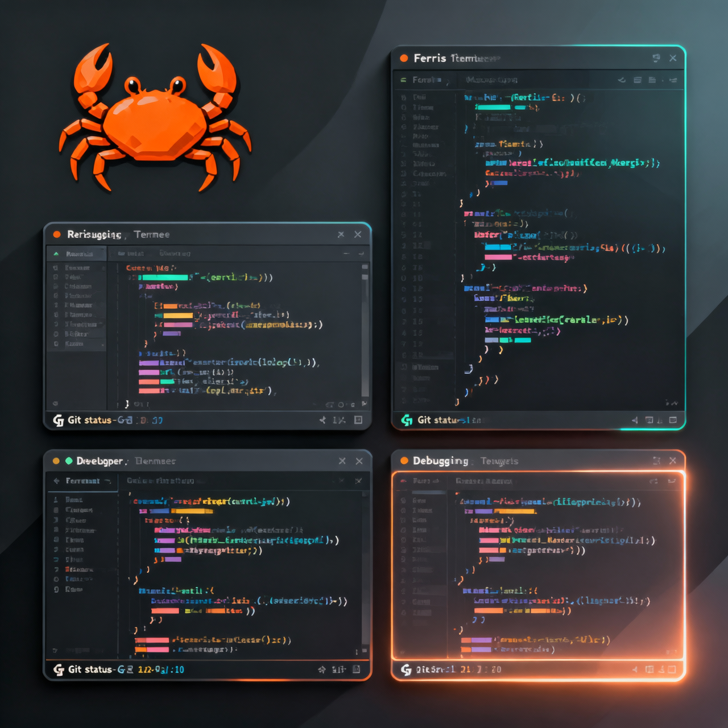Click the teal highlighted code bar at top of Ferris editor

click(493, 107)
